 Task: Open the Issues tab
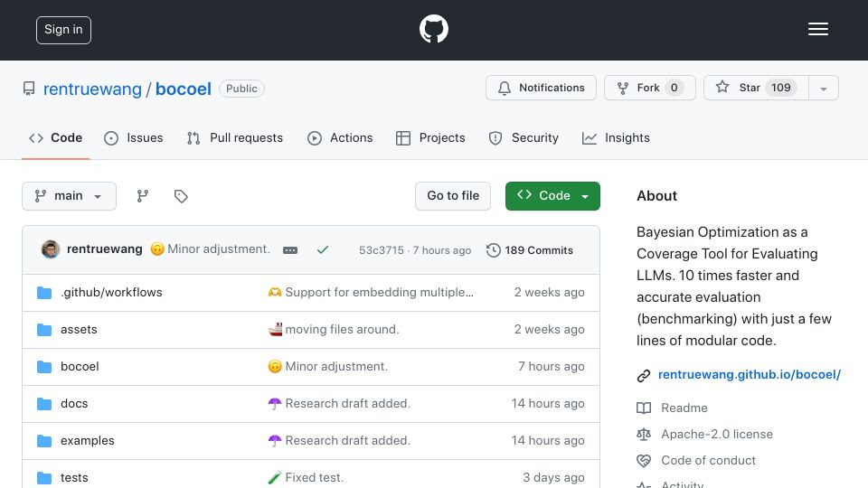(134, 137)
